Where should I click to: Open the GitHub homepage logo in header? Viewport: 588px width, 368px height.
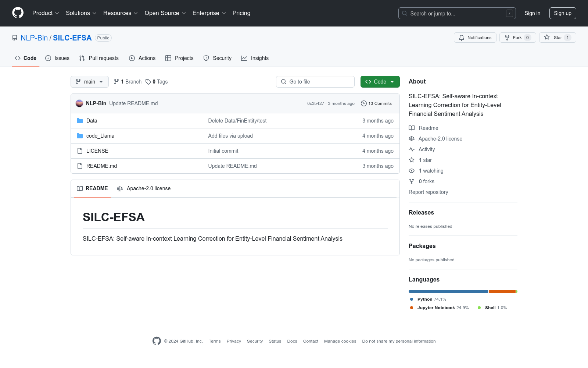[18, 13]
